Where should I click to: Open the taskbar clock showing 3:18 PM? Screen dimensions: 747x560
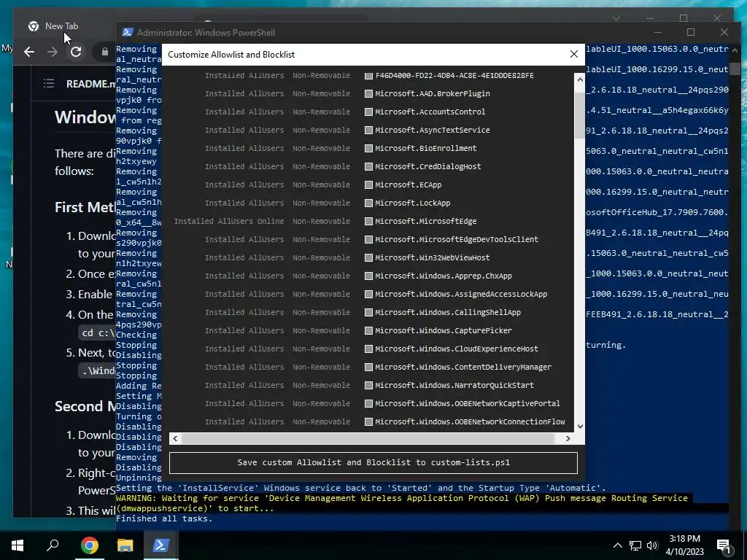click(684, 545)
